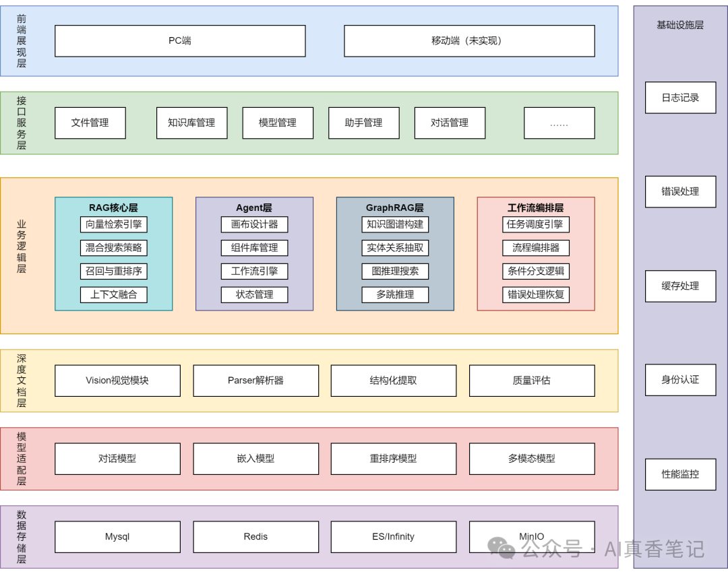Select the Mysql storage box
Screen dimensions: 728x578
tap(117, 537)
